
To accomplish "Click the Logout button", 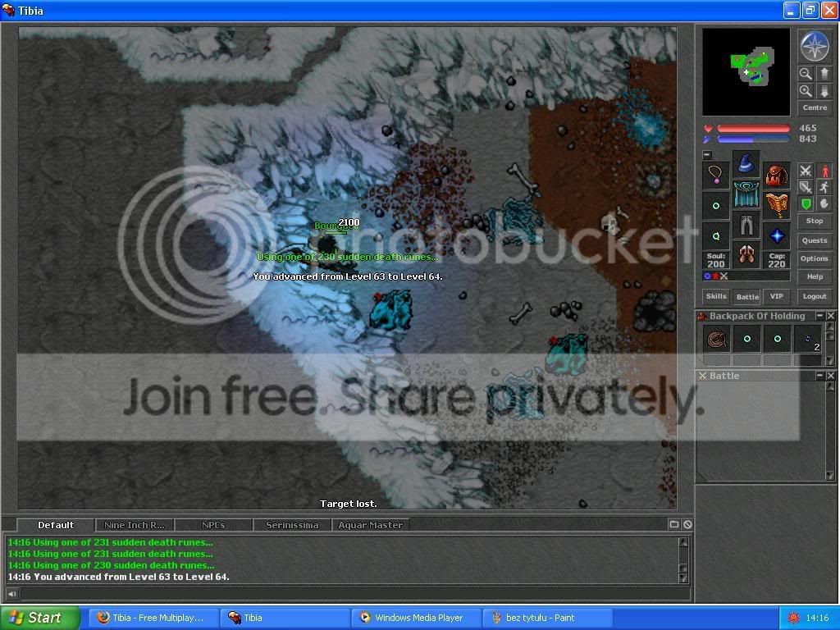I will [815, 296].
